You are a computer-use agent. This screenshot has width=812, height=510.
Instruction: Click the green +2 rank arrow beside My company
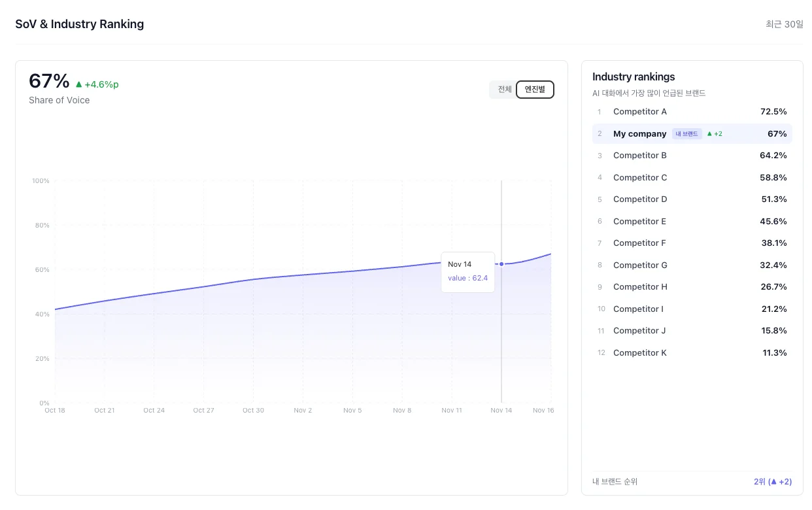pos(709,134)
